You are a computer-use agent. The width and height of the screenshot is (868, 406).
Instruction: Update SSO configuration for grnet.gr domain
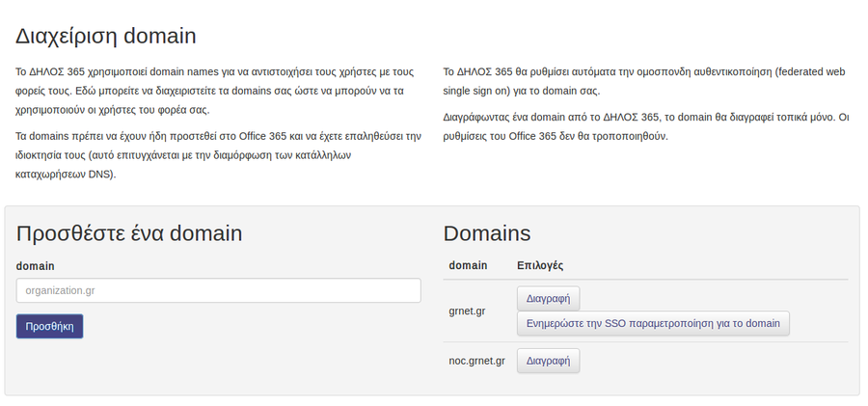pos(653,323)
